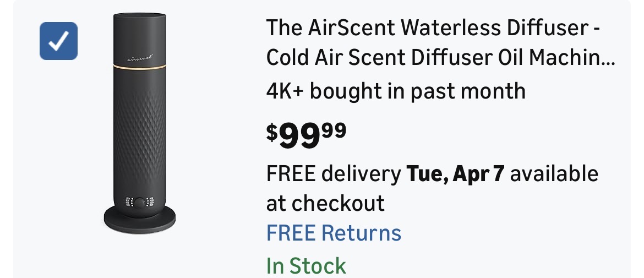The width and height of the screenshot is (644, 278).
Task: Click the gold ring on the diffuser image
Action: click(140, 67)
